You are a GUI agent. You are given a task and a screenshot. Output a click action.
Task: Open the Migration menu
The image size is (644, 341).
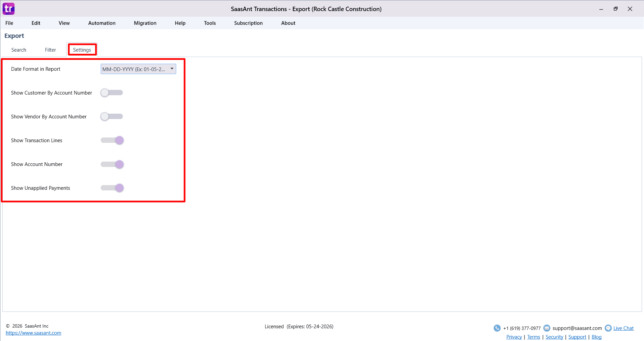click(x=145, y=23)
